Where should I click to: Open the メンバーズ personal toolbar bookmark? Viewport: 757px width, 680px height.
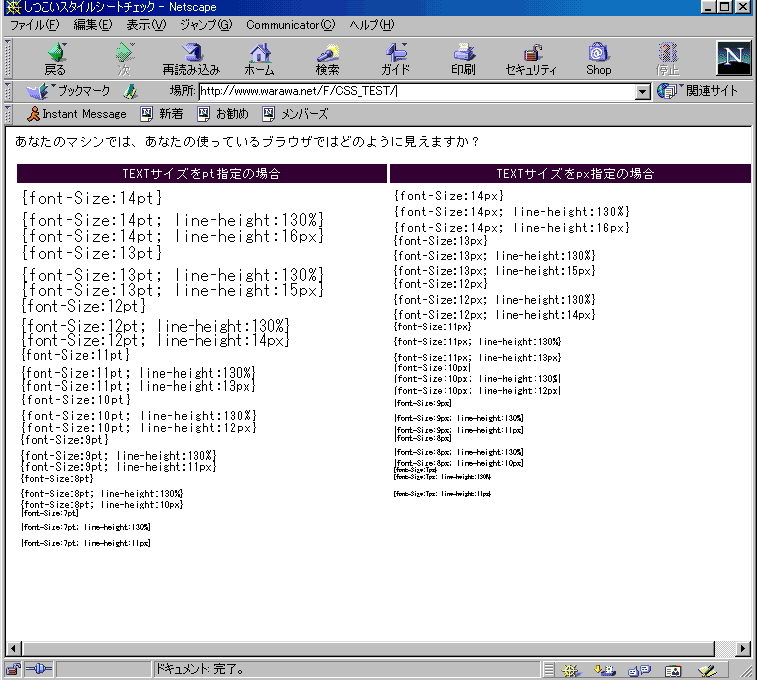point(295,114)
